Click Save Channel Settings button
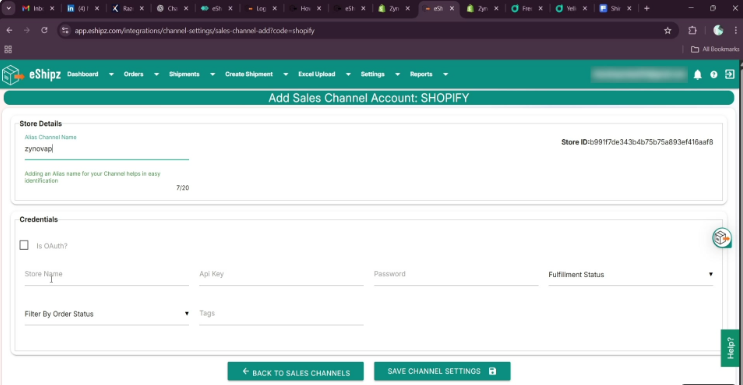This screenshot has width=743, height=385. point(442,372)
